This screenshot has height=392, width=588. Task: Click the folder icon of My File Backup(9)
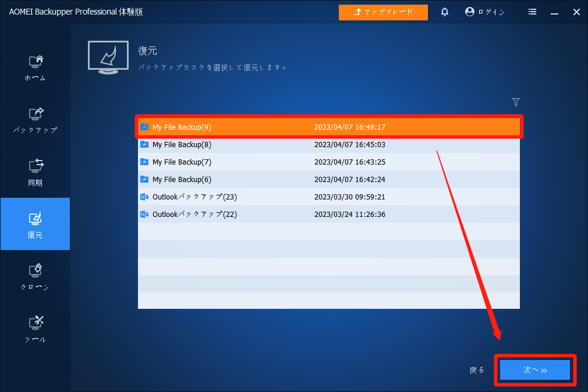click(x=144, y=127)
